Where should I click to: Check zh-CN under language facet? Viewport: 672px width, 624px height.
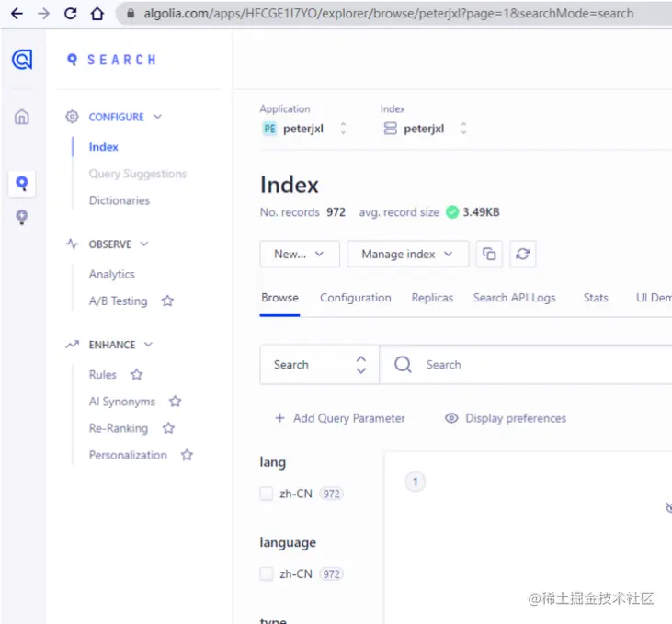coord(267,573)
